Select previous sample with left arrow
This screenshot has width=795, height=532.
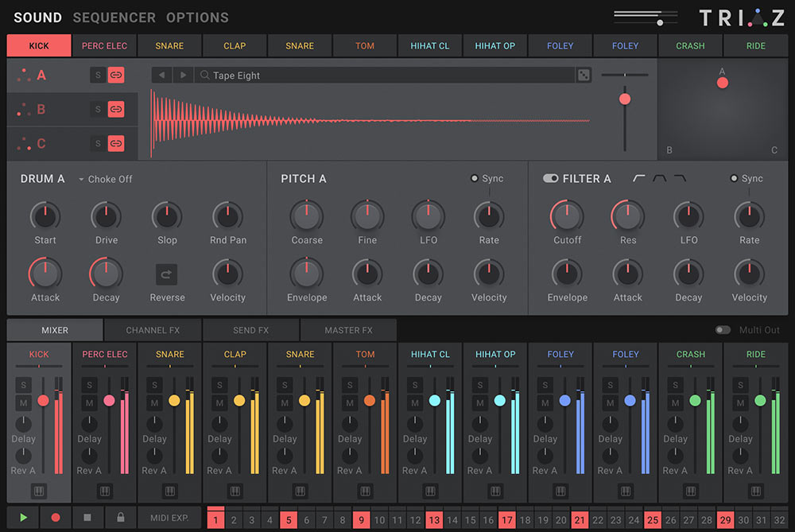pos(162,76)
